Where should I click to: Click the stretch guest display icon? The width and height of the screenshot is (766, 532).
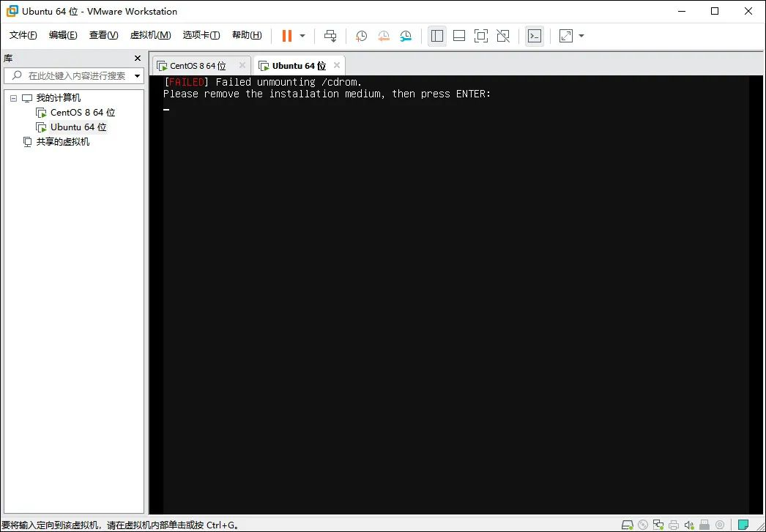pyautogui.click(x=565, y=36)
